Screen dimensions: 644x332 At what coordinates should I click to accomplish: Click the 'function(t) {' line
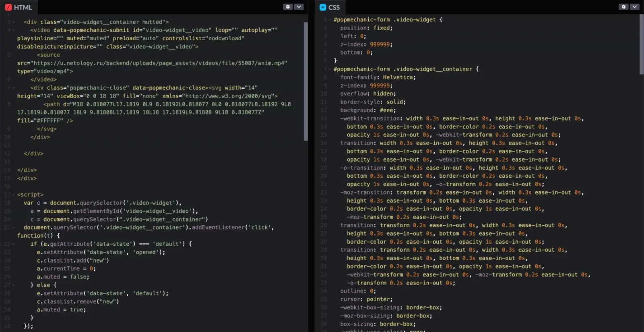[39, 236]
